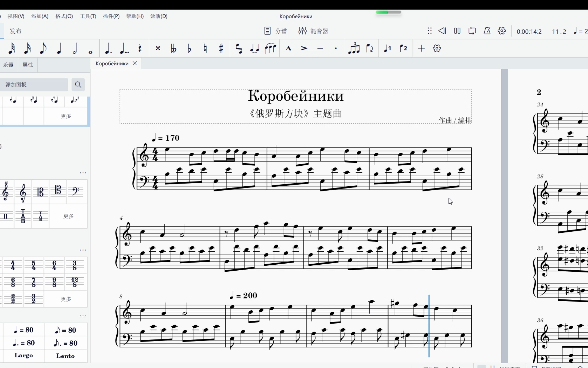The height and width of the screenshot is (368, 588).
Task: Toggle rest input in note toolbar
Action: point(140,48)
